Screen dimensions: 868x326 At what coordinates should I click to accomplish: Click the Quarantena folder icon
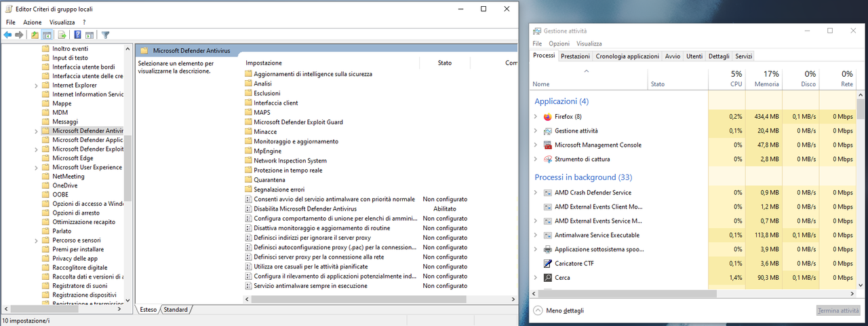coord(248,180)
